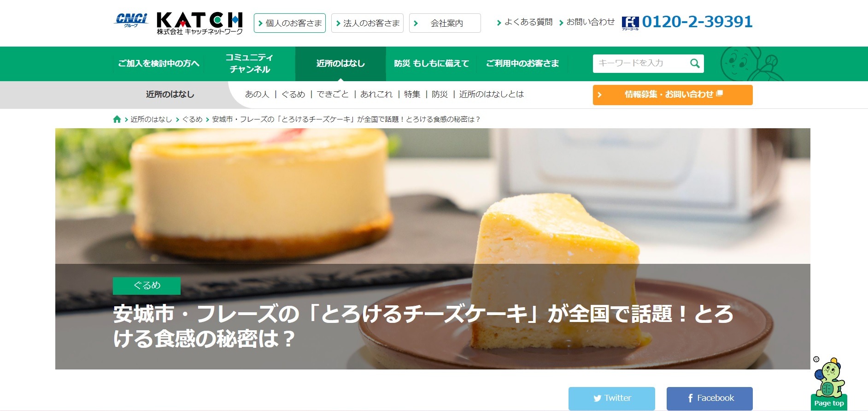Click the green ぐるめ category tag

(x=147, y=286)
